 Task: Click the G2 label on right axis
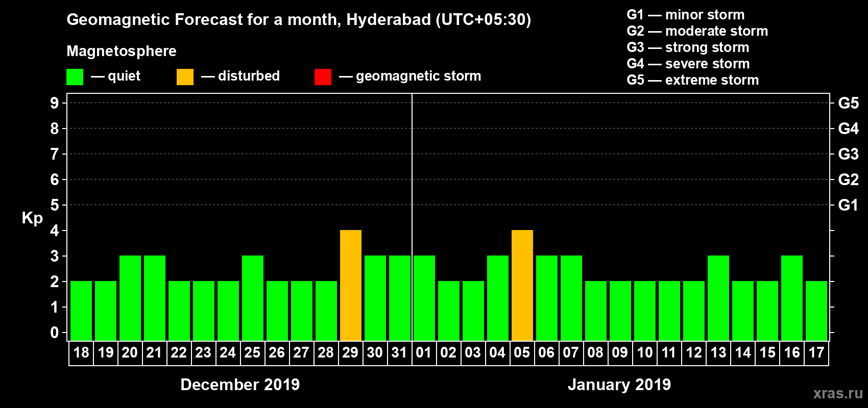(x=849, y=180)
